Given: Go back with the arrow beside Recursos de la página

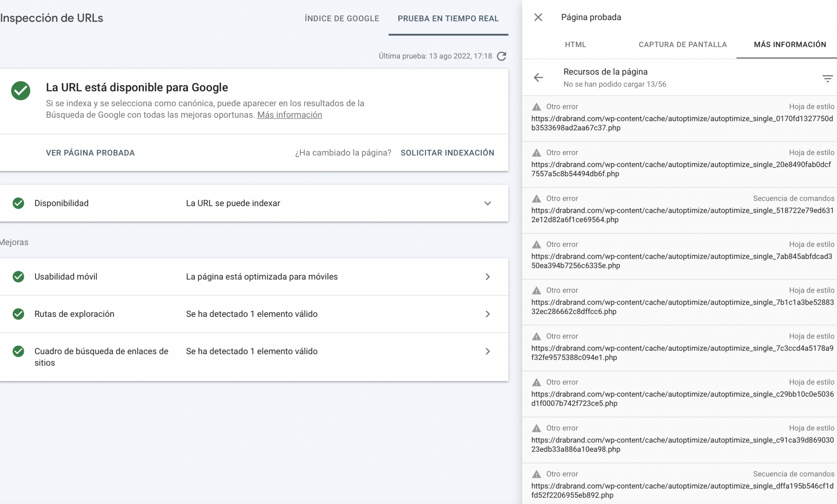Looking at the screenshot, I should (538, 77).
